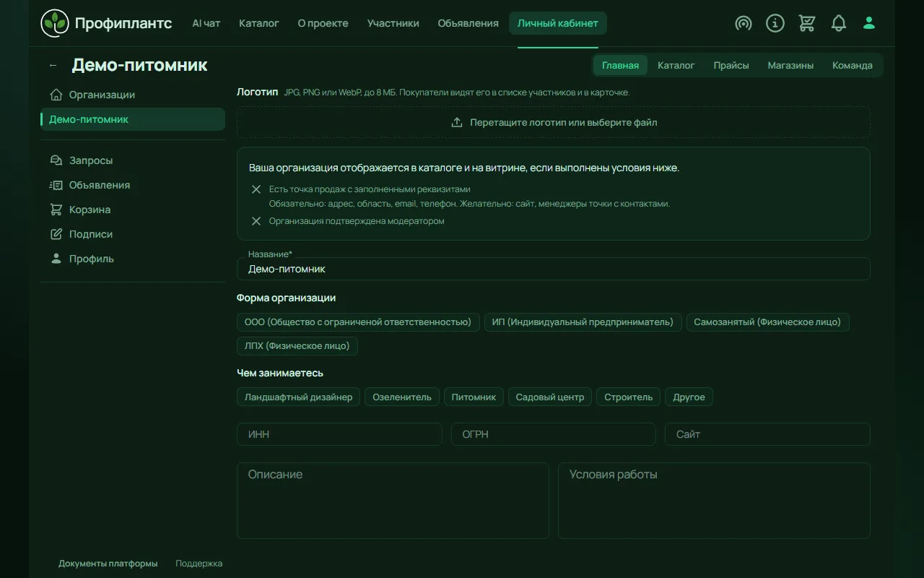Click the chat icon beside Запросы
The image size is (924, 578).
(x=56, y=160)
